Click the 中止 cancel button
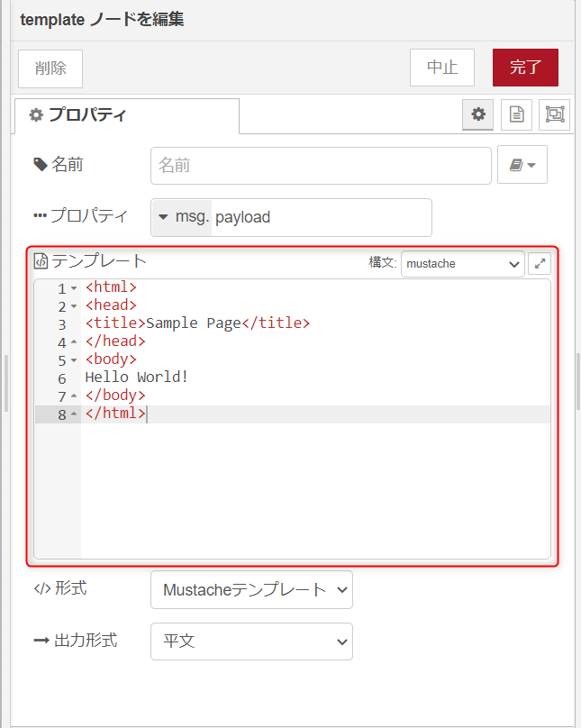This screenshot has width=581, height=728. coord(442,68)
